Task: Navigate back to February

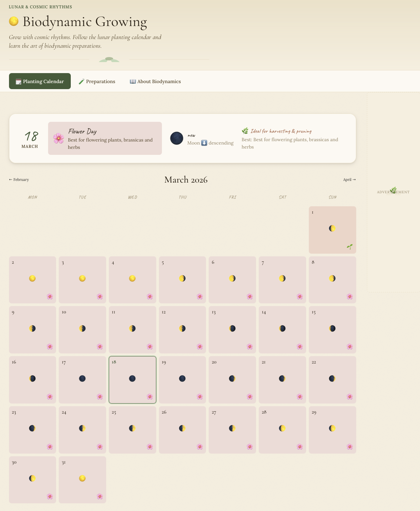Action: [19, 180]
